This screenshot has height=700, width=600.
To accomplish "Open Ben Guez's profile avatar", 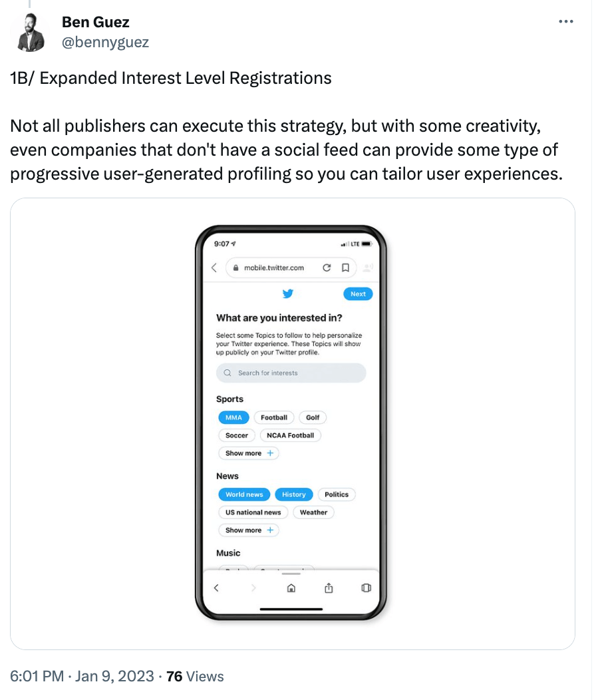I will [29, 32].
